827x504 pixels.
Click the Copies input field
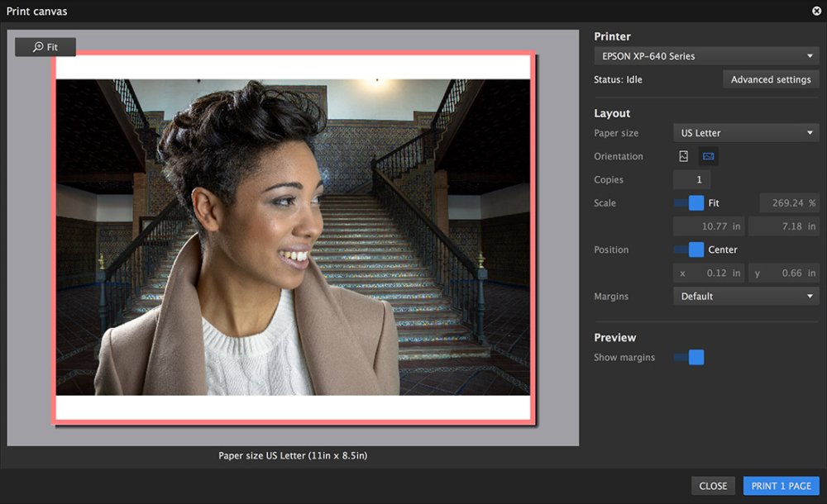pyautogui.click(x=691, y=180)
